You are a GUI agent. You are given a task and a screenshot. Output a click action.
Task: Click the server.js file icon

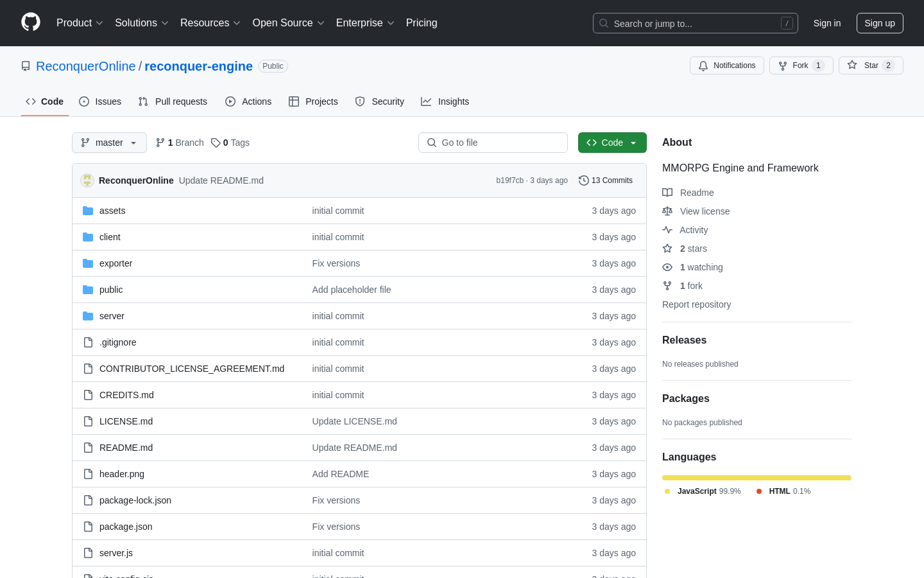[x=88, y=553]
